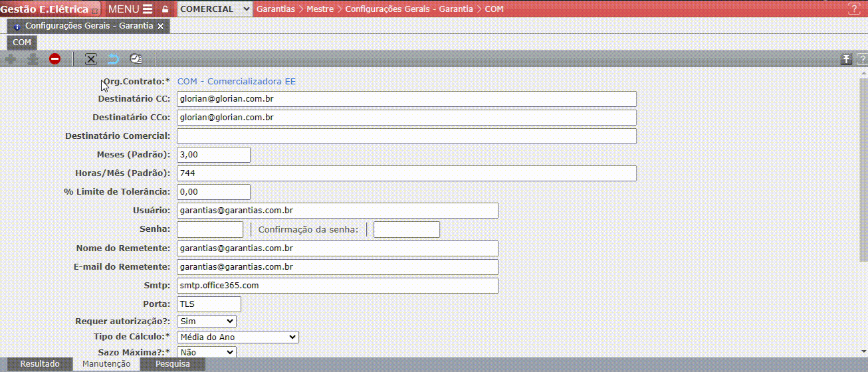Expand the Sazo Máxima dropdown
Viewport: 868px width, 372px height.
207,353
